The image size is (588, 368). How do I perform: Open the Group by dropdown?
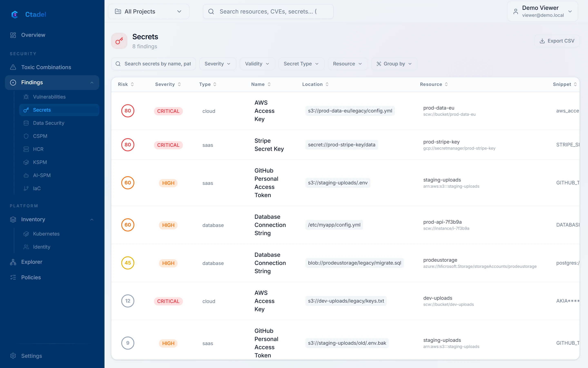[x=394, y=64]
